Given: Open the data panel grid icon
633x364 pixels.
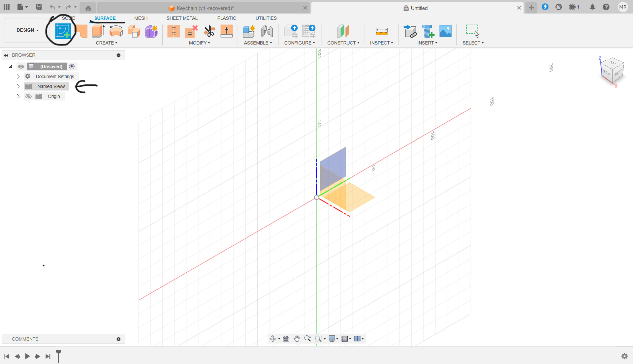Looking at the screenshot, I should (x=7, y=7).
